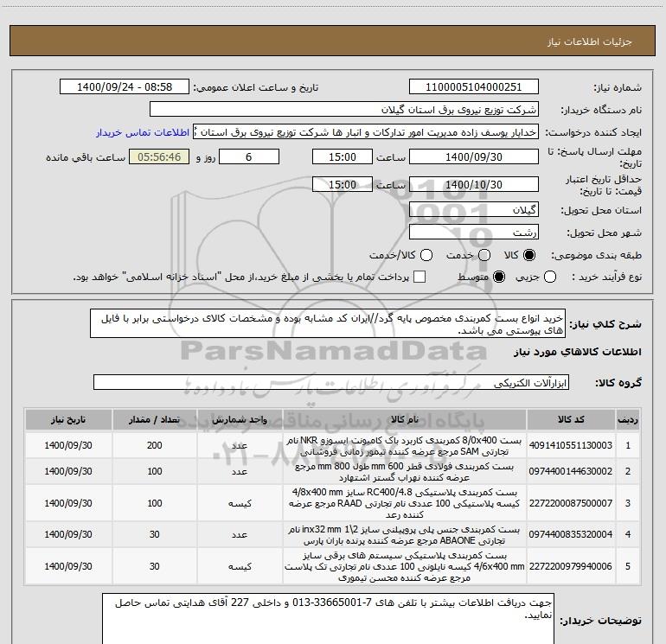Tick the اسناد خزانه اسلامی payment checkbox

pyautogui.click(x=419, y=277)
